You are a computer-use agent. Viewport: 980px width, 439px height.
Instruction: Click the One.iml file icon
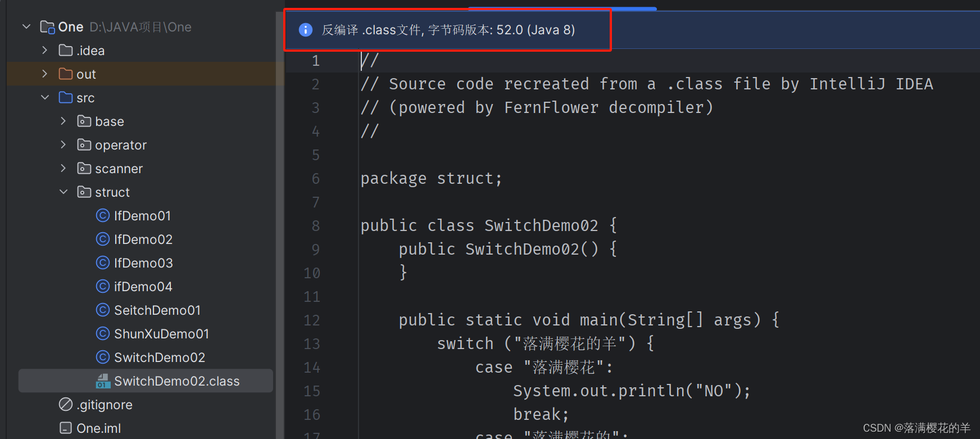point(66,428)
